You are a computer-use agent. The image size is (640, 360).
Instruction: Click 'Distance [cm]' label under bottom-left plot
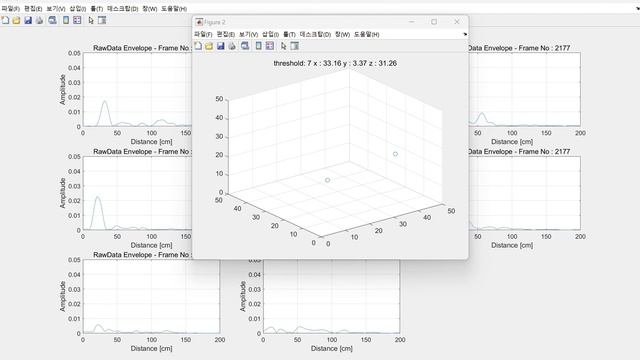tap(151, 349)
